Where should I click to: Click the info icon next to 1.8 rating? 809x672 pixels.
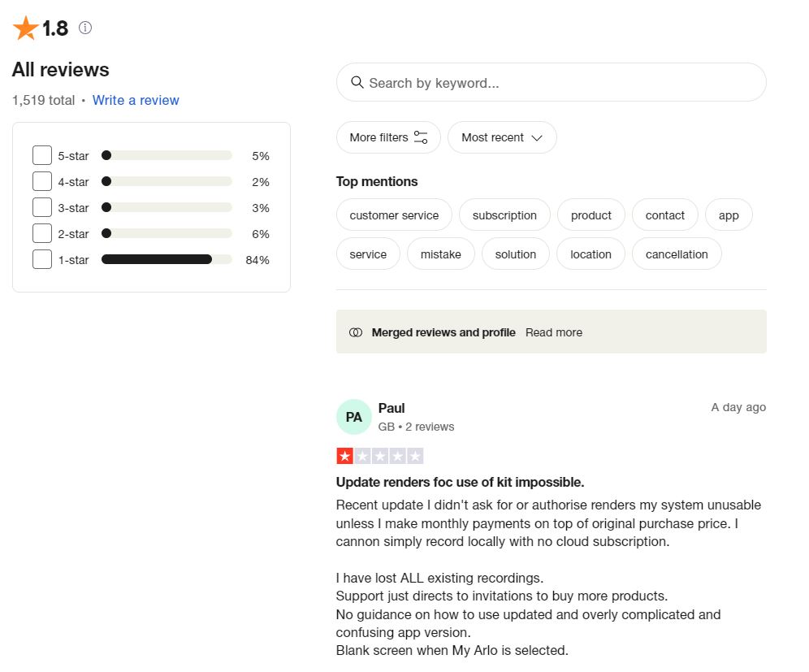click(85, 28)
